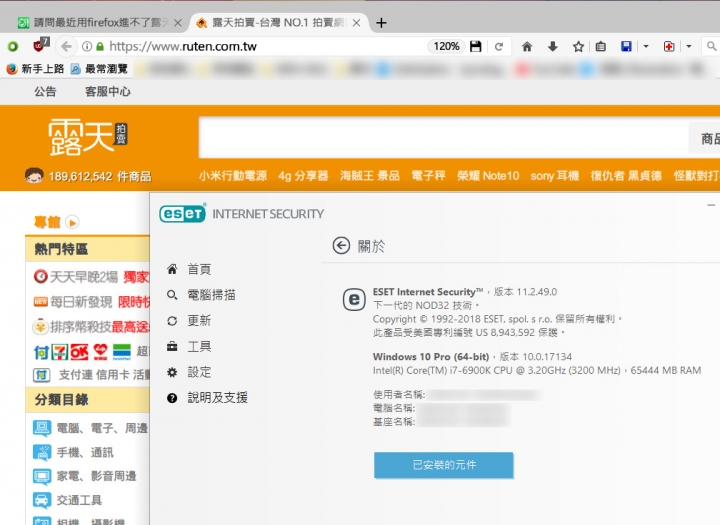
Task: Open ESET Setup section (設定)
Action: pos(199,372)
